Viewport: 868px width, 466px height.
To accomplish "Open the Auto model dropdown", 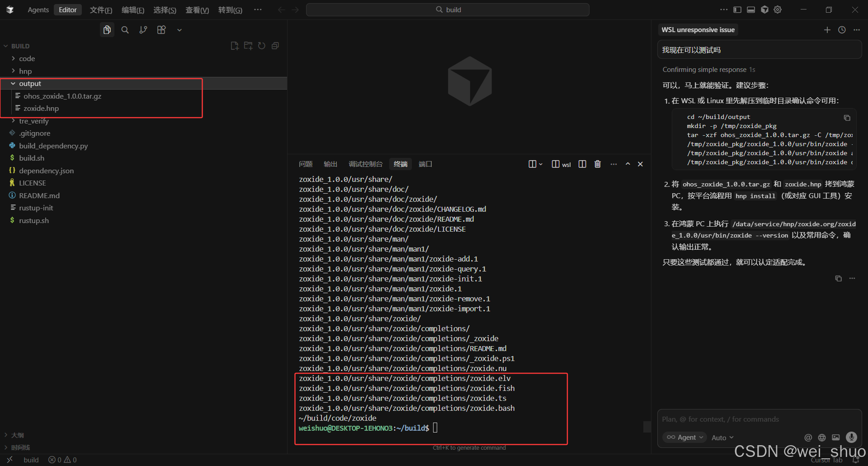I will pos(722,438).
